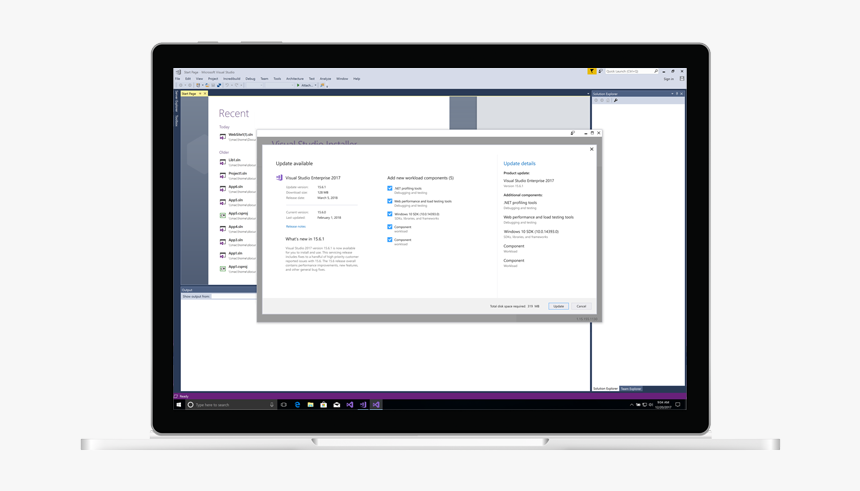Click the Update details heading
Screen dimensions: 860x491
coord(519,163)
